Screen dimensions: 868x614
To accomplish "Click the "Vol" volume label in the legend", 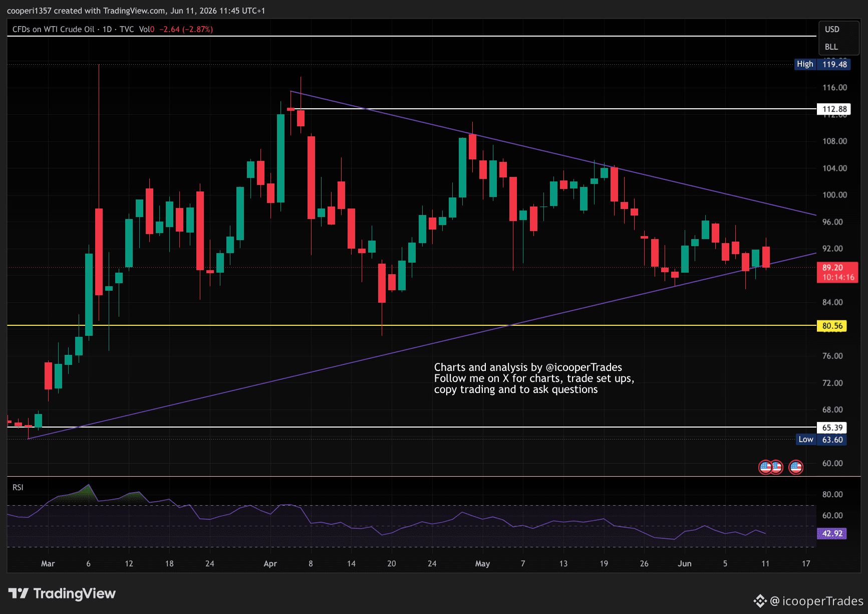I will coord(145,29).
